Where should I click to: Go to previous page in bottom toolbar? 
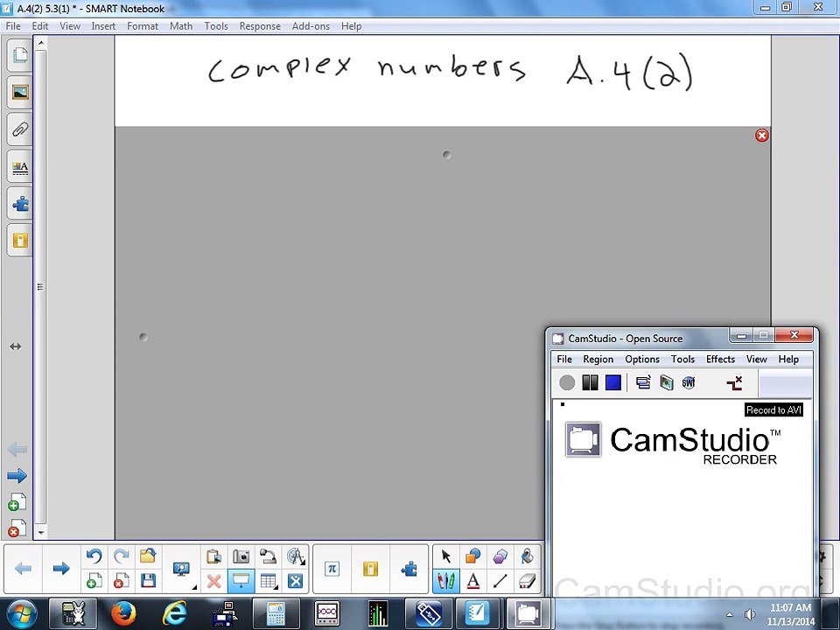(x=23, y=569)
